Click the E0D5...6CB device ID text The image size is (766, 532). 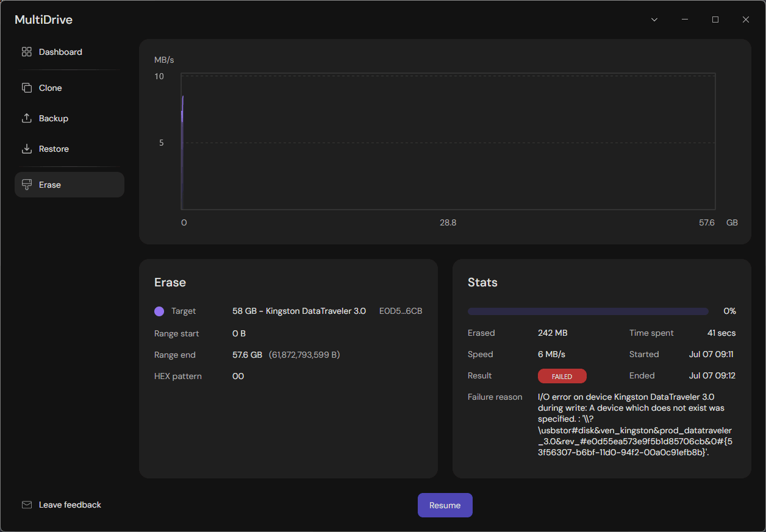point(401,311)
